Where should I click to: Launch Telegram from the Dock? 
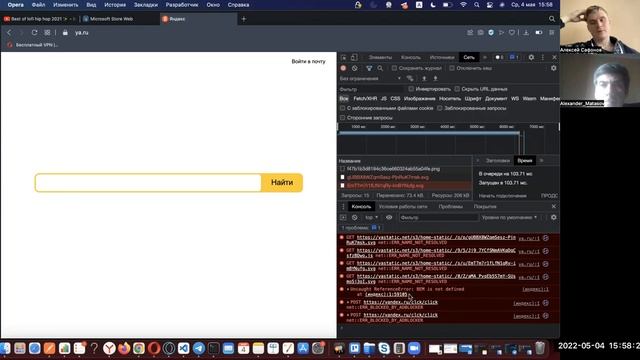point(199,348)
